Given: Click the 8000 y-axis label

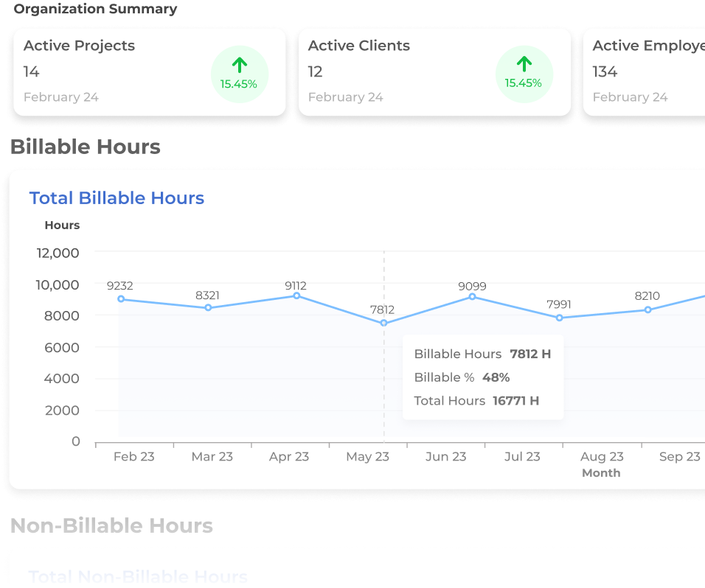Looking at the screenshot, I should click(x=62, y=316).
